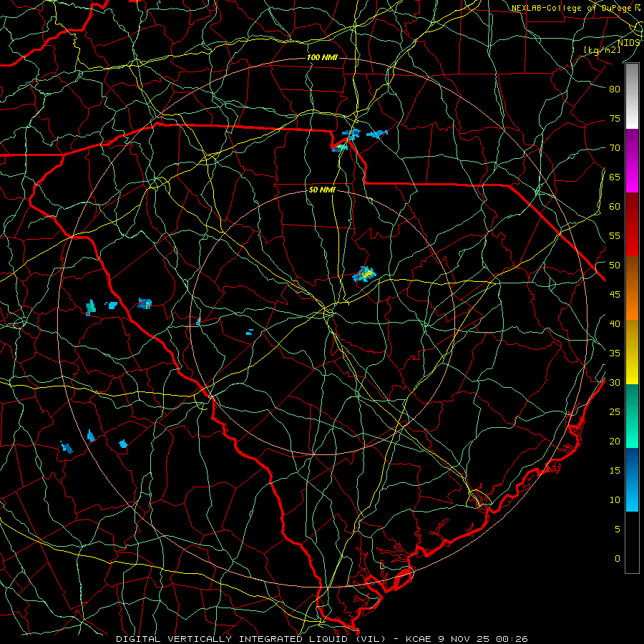Select the blue segment of the VIL scale

(632, 479)
